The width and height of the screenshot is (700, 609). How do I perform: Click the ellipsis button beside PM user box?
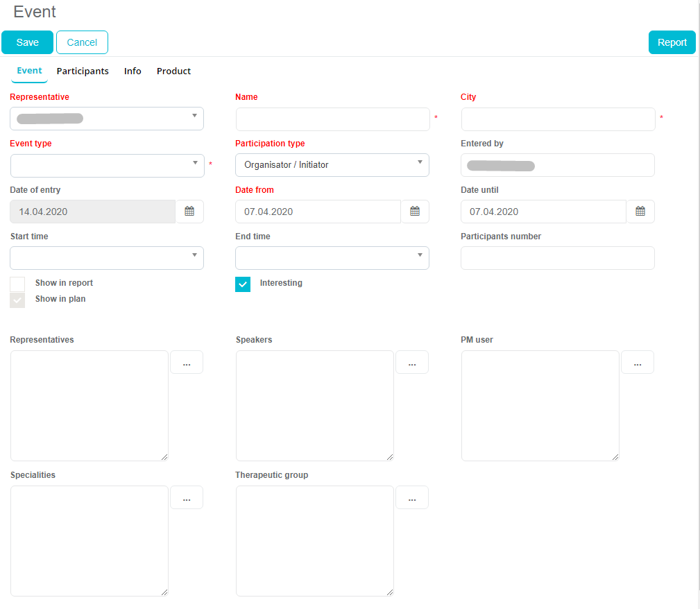637,363
